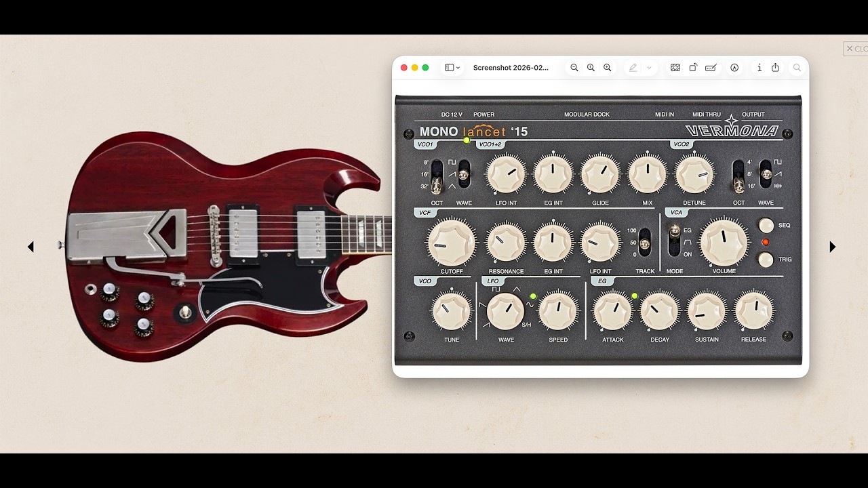Click the SUSTAIN knob
Image resolution: width=868 pixels, height=488 pixels.
coord(707,311)
